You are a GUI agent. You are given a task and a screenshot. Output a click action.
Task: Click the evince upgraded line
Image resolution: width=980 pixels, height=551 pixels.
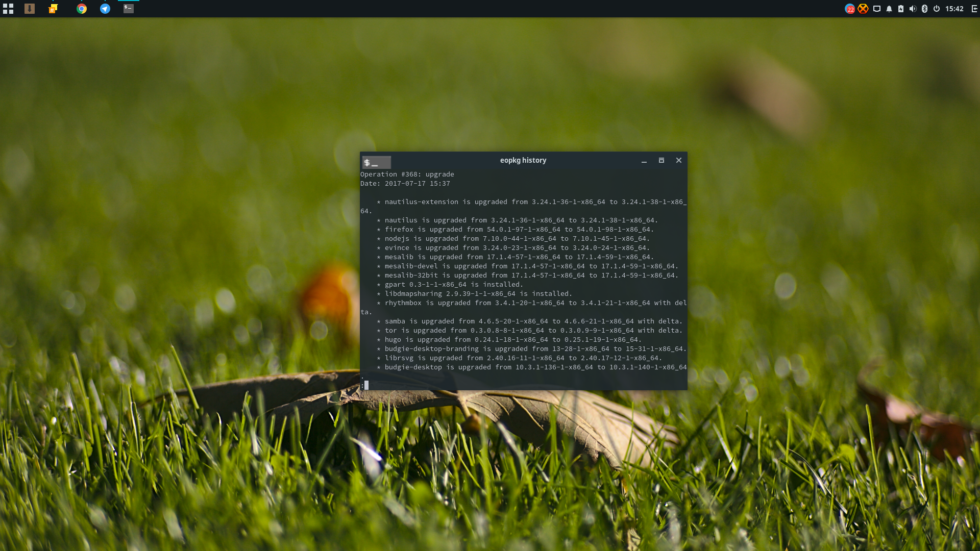click(513, 248)
